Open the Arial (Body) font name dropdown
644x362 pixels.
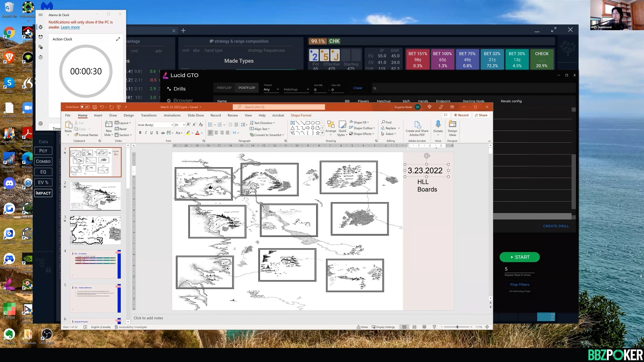pos(172,125)
